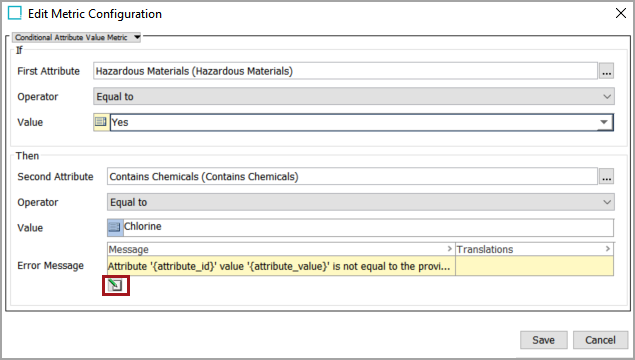Open First Attribute browse ellipsis button
Screen dimensions: 635x360
pyautogui.click(x=606, y=71)
